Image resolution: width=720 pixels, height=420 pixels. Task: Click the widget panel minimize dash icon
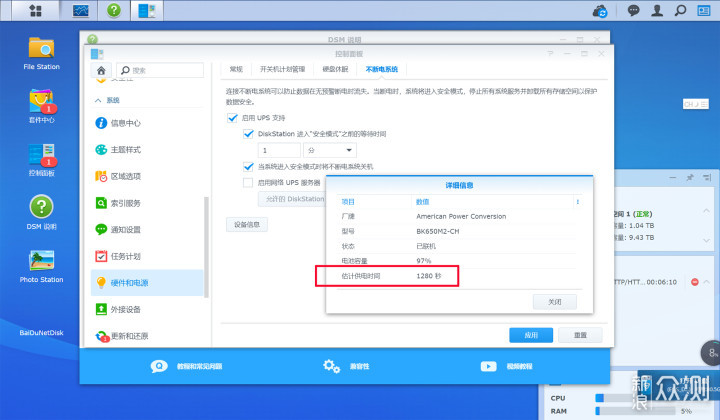coord(673,177)
